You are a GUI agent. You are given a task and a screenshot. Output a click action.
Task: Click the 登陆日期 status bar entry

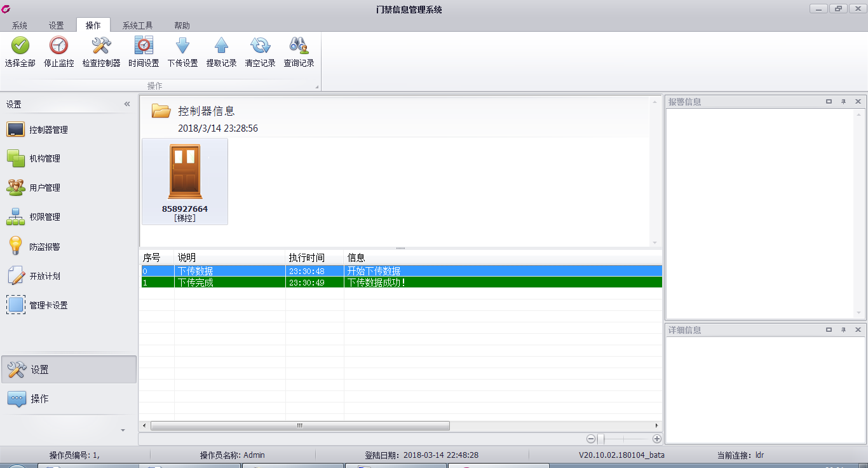tap(422, 455)
